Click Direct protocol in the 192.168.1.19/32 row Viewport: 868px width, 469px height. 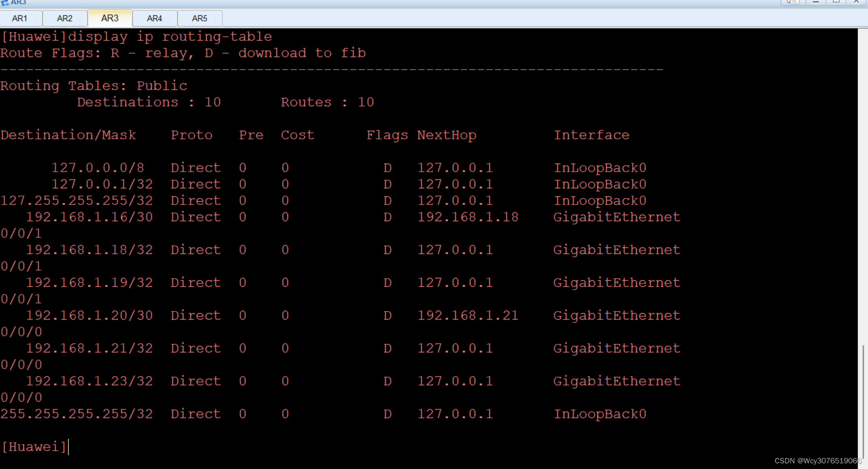click(196, 283)
